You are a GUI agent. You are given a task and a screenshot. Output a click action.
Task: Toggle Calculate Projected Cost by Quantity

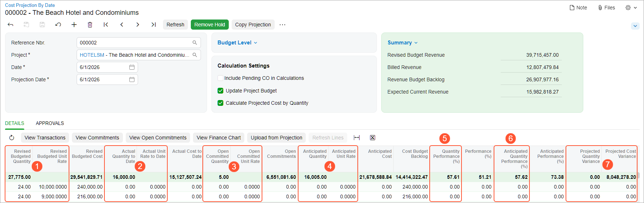[x=220, y=103]
